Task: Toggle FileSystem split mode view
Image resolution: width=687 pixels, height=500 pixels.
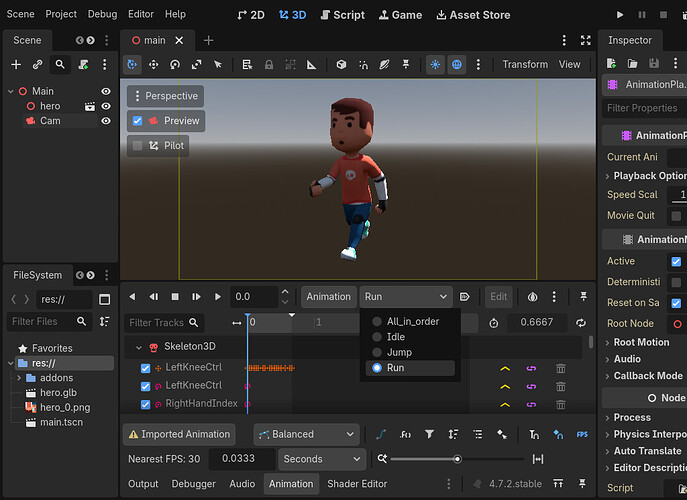Action: pyautogui.click(x=104, y=300)
